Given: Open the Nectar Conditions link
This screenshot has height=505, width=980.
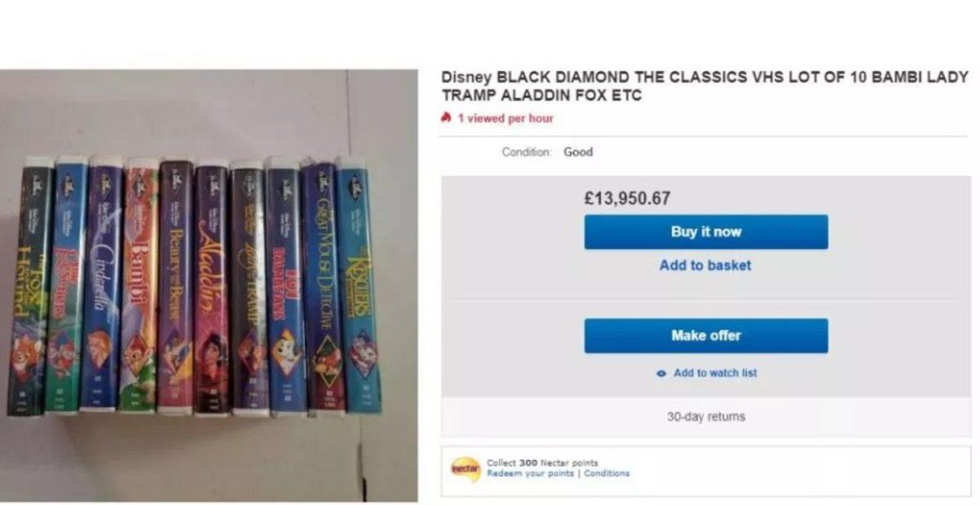Looking at the screenshot, I should click(x=608, y=472).
